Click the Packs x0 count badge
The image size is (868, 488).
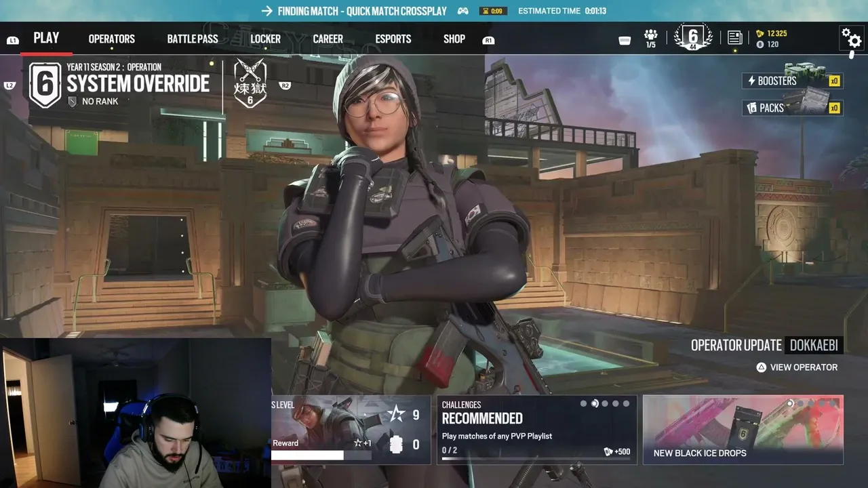[x=835, y=108]
